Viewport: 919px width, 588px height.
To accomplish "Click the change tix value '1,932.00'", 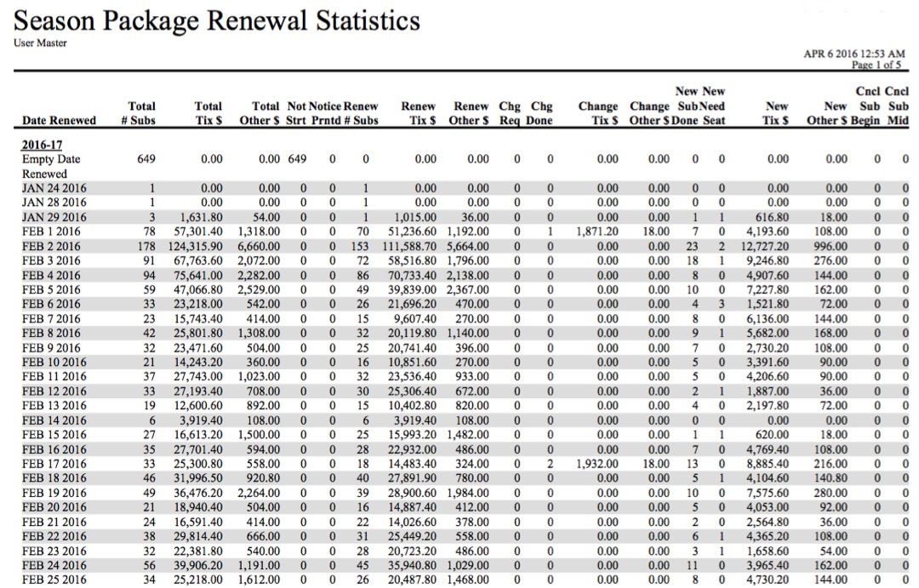I will tap(596, 464).
